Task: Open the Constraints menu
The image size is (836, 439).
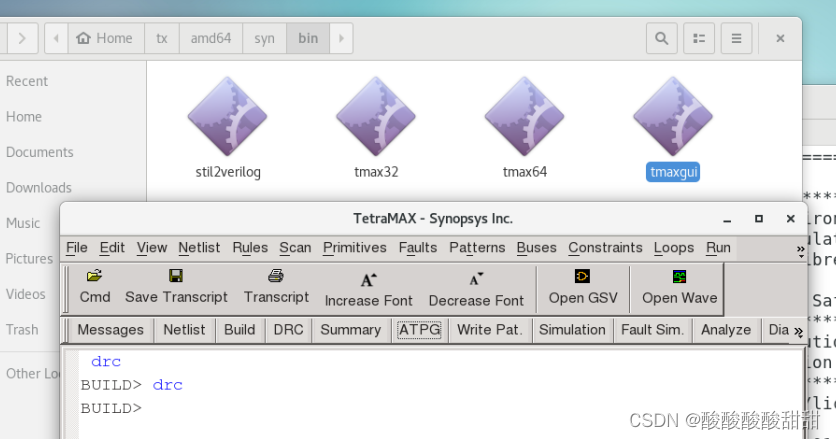Action: 605,248
